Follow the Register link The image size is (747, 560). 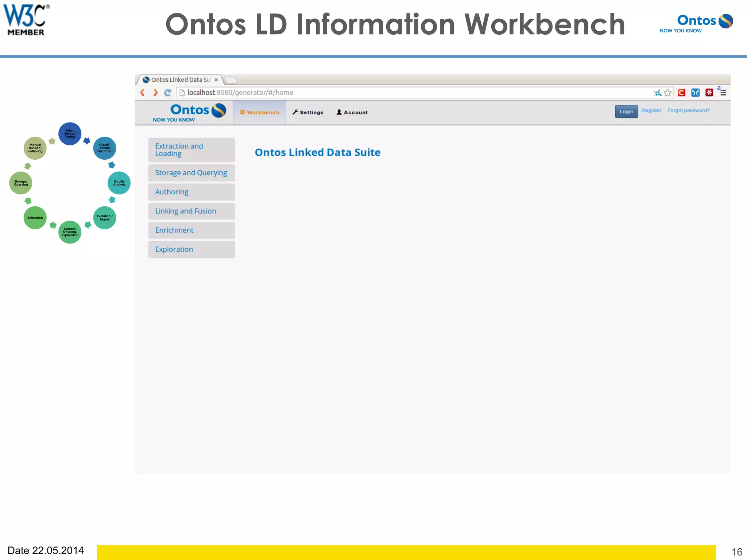click(x=651, y=110)
